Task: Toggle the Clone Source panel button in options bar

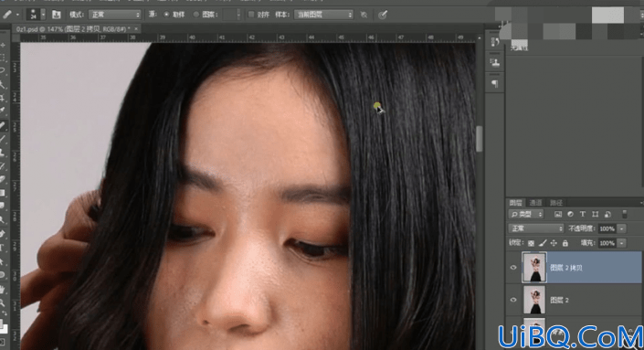Action: [57, 15]
